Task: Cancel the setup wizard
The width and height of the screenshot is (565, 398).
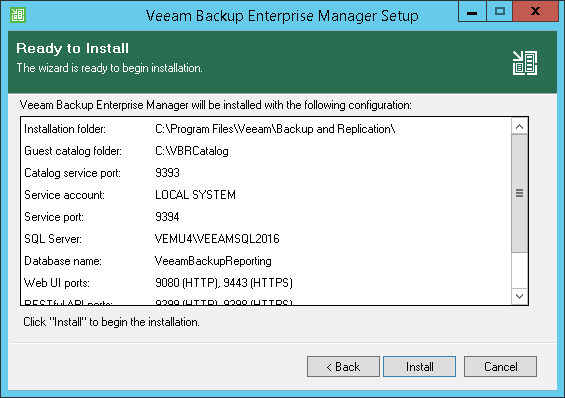Action: point(500,367)
